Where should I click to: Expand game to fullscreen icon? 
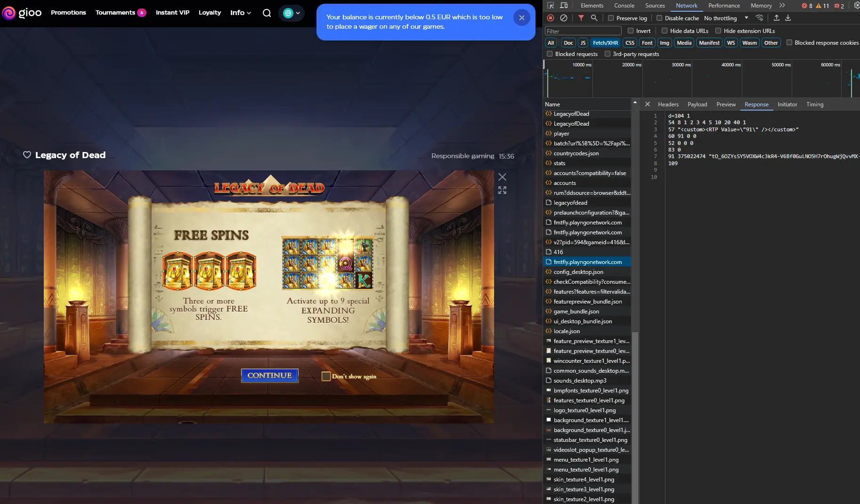tap(503, 190)
